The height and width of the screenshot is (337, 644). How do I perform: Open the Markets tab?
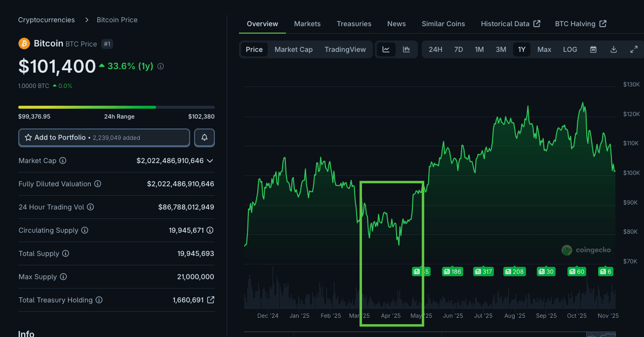click(x=307, y=24)
